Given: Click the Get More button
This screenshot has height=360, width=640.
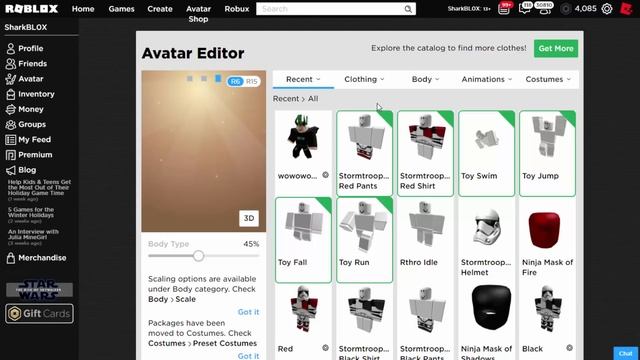Looking at the screenshot, I should tap(556, 49).
